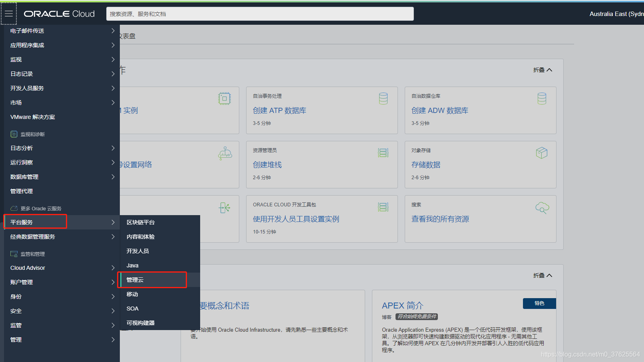
Task: Select Java in submenu
Action: click(160, 265)
